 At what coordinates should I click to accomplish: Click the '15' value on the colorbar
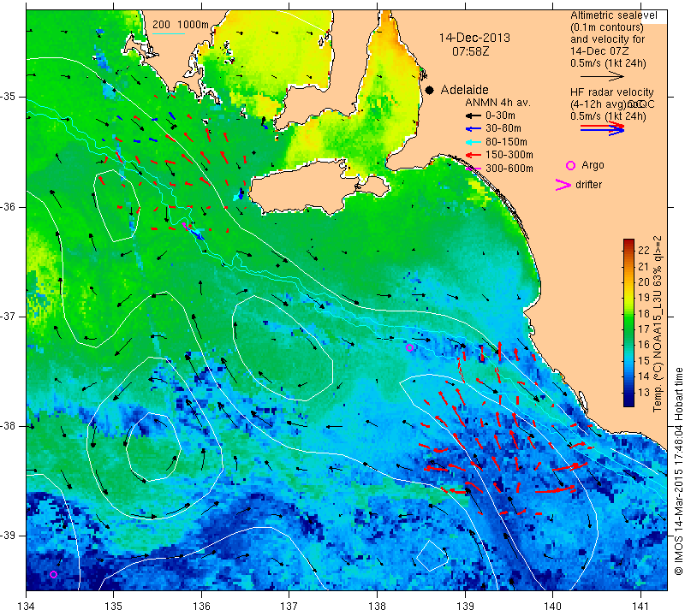[x=644, y=360]
